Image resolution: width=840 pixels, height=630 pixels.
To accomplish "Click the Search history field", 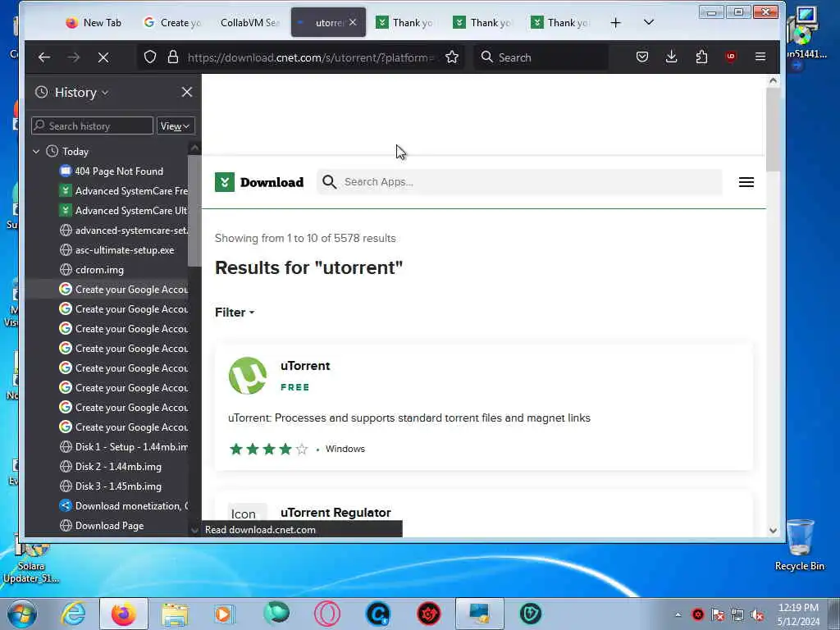I will click(x=92, y=126).
